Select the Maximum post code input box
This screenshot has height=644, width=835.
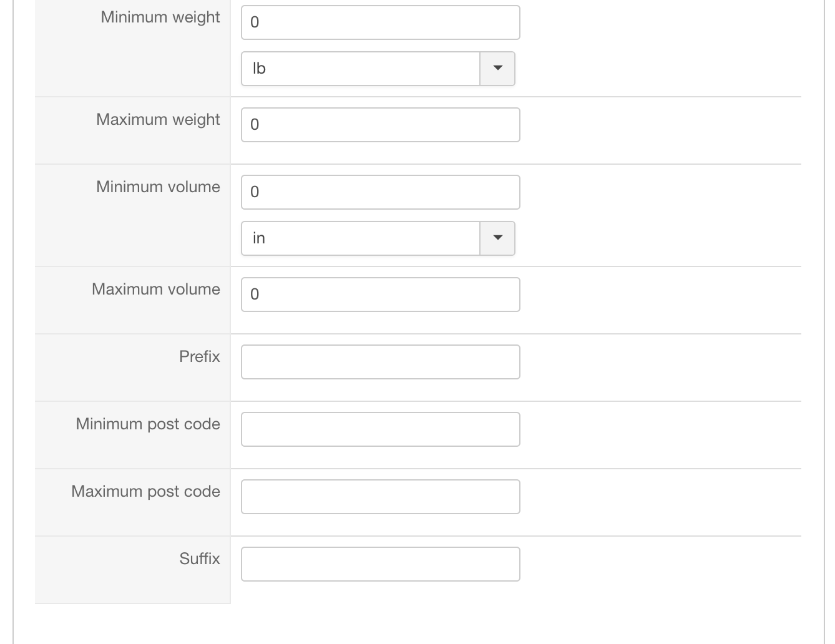(x=380, y=497)
